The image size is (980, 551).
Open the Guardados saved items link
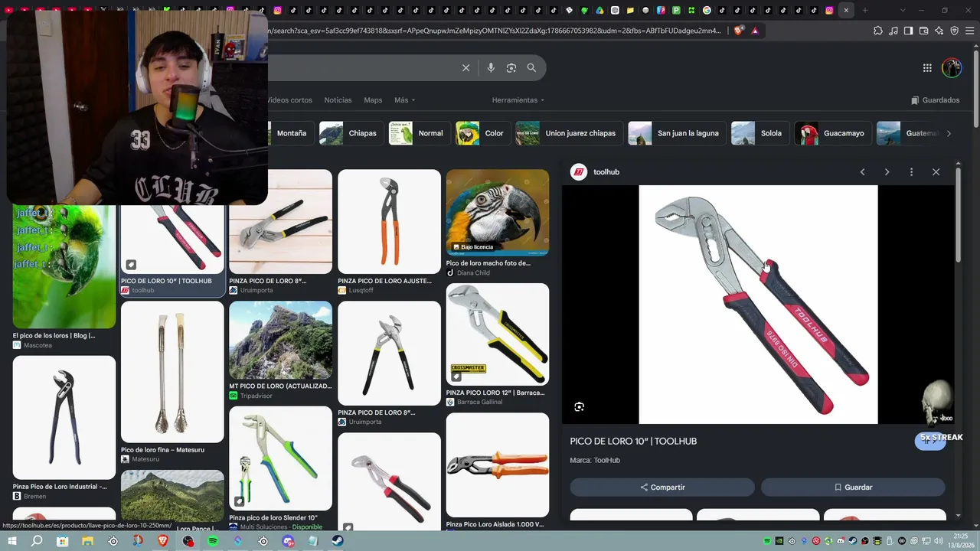click(x=935, y=100)
